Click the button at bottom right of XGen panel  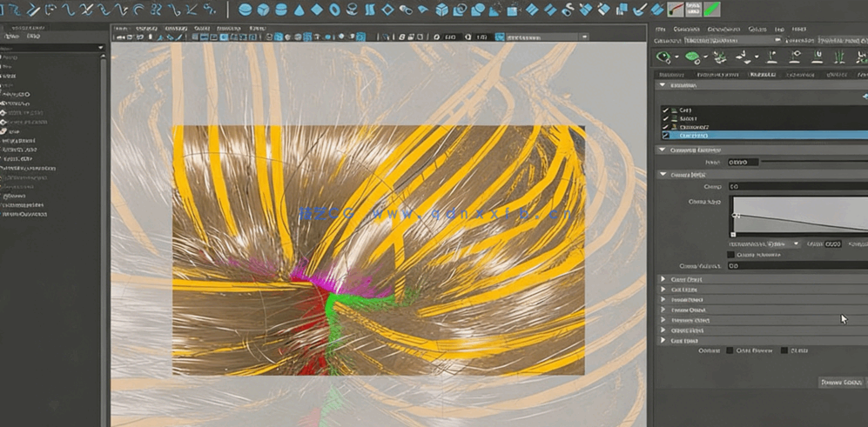pos(841,383)
